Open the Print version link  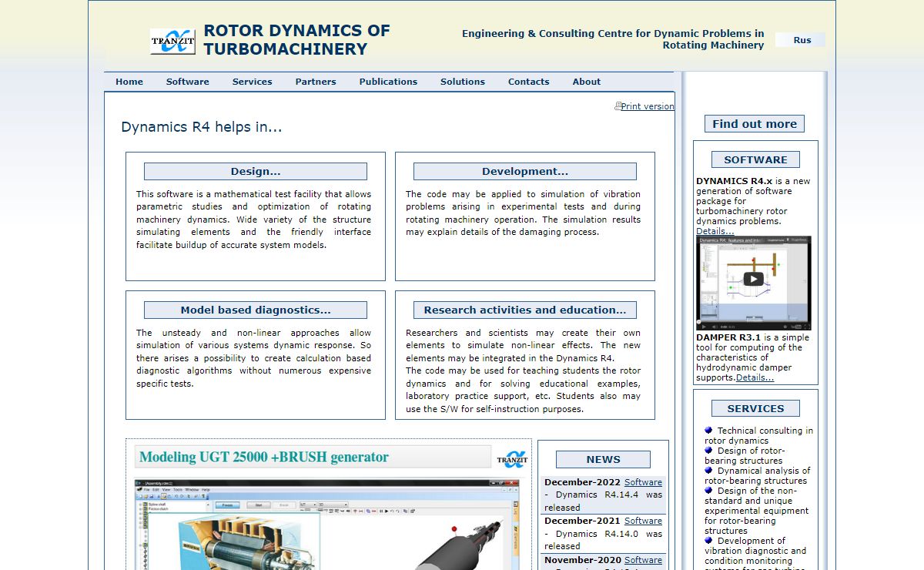click(x=648, y=106)
